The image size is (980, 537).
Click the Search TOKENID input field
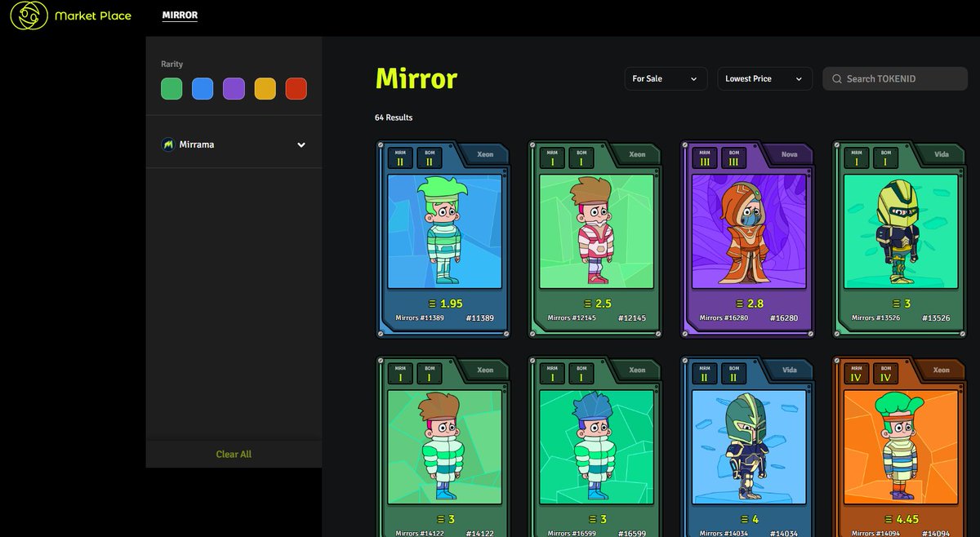pyautogui.click(x=894, y=78)
